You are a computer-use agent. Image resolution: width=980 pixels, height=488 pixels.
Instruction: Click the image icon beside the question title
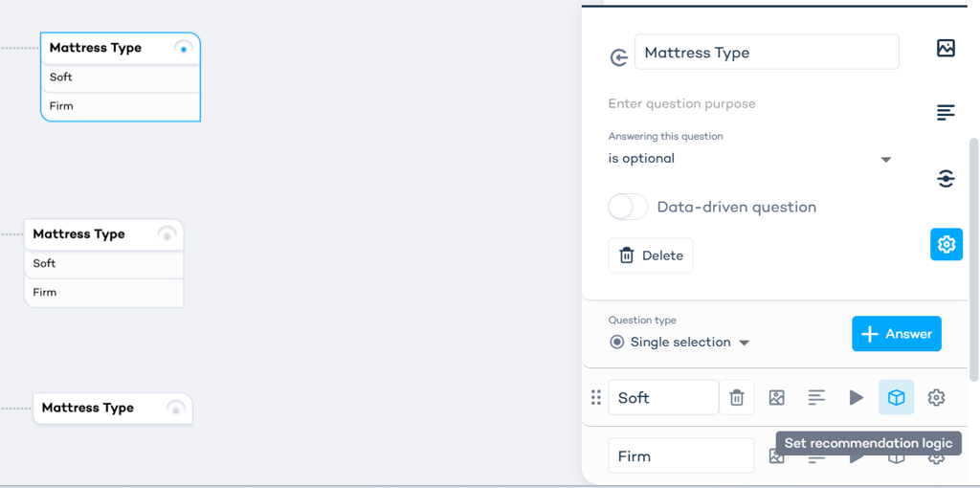click(946, 48)
